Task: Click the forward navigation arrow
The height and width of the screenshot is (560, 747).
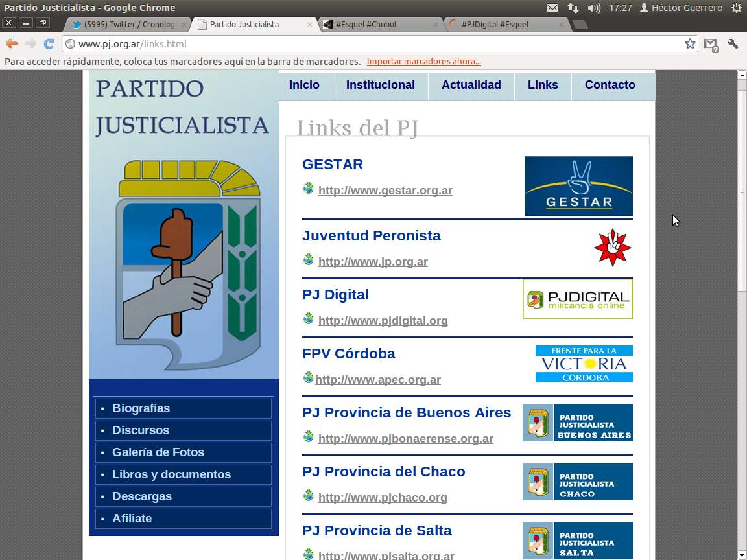Action: pos(29,43)
